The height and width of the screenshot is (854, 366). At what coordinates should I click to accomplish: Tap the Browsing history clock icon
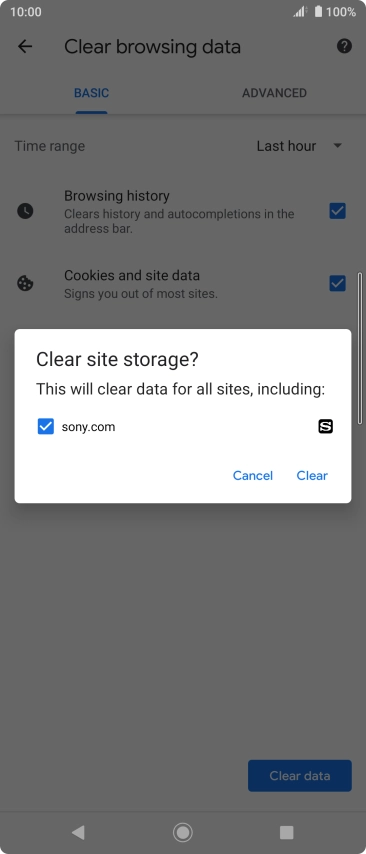click(x=25, y=211)
